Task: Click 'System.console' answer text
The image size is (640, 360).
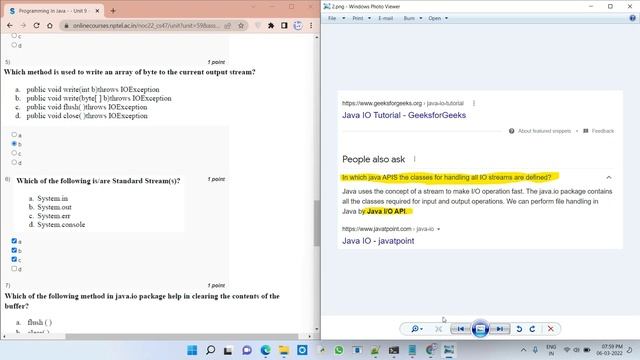Action: [x=61, y=224]
